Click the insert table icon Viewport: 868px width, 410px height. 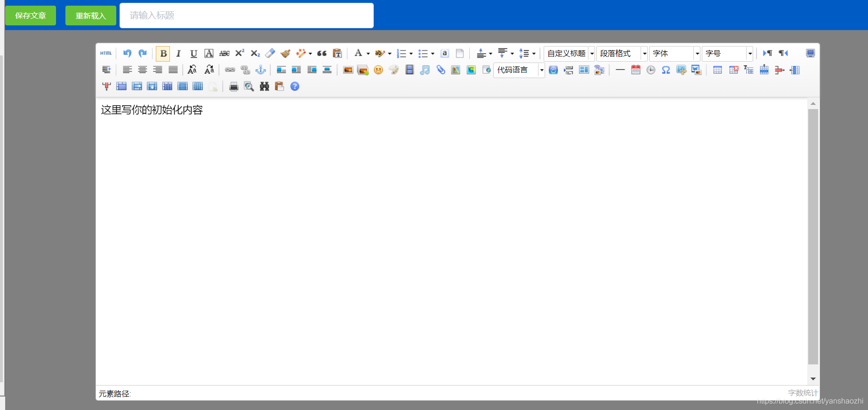(717, 70)
